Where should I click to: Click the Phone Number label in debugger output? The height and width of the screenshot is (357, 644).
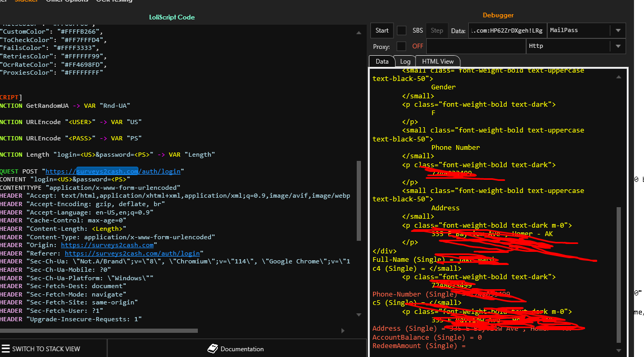tap(456, 148)
